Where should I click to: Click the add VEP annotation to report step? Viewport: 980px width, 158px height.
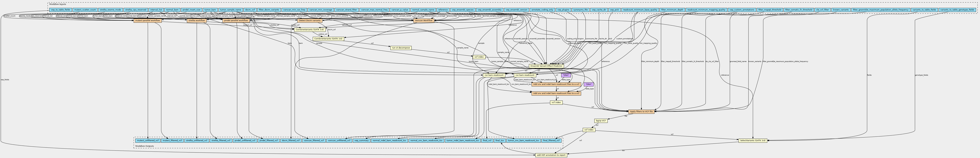[x=551, y=155]
